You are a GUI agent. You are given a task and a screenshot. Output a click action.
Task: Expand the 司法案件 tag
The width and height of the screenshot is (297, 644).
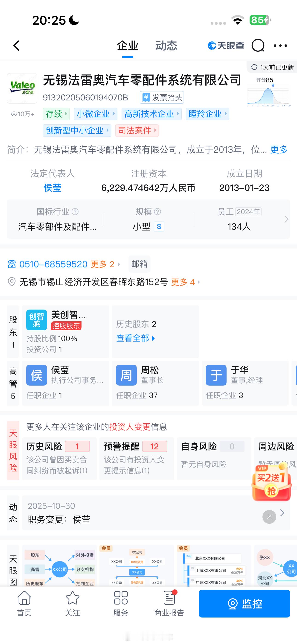point(137,131)
